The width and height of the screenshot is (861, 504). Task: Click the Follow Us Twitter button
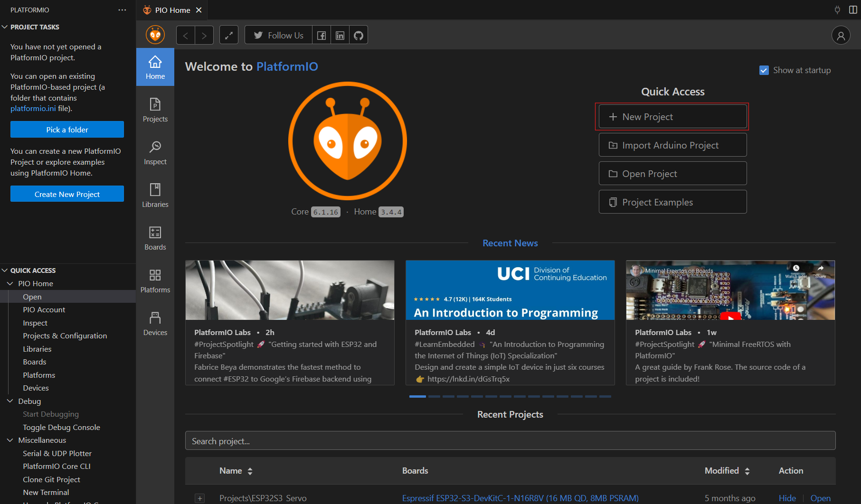click(278, 35)
